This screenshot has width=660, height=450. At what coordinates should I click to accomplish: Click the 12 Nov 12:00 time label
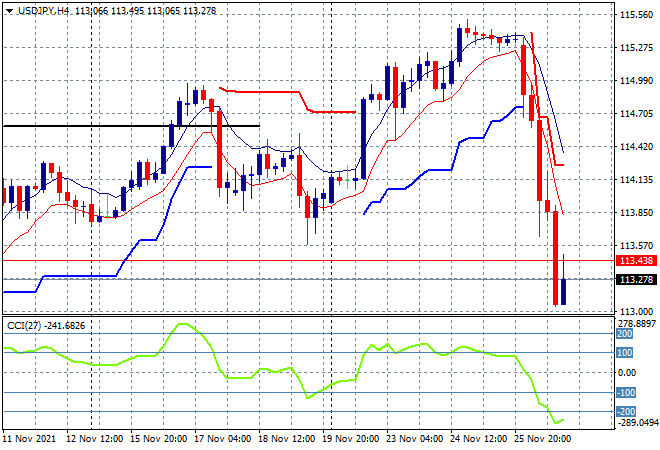[x=95, y=439]
